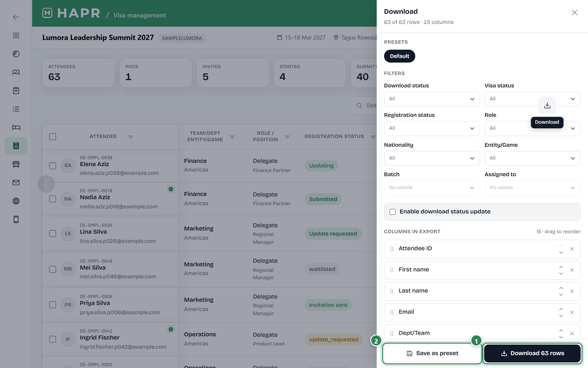Click the previous-arrow circle left of the table
This screenshot has width=588, height=368.
pyautogui.click(x=46, y=184)
